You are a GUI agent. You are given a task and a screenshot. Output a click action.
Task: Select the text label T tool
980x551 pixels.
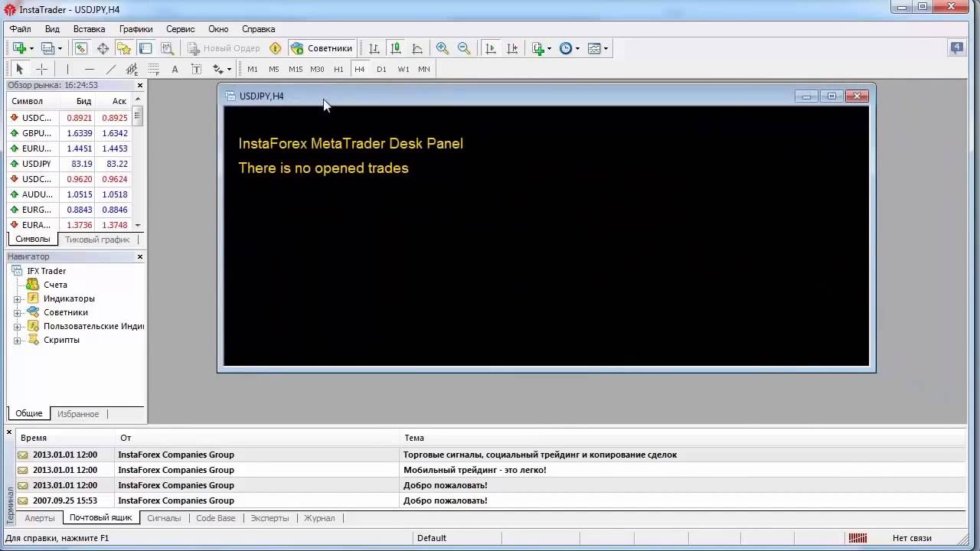tap(196, 69)
